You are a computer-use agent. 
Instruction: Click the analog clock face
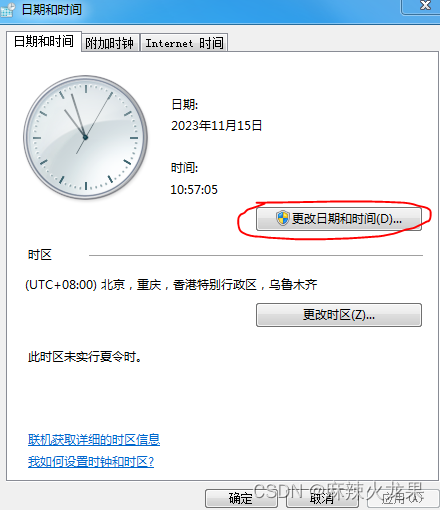coord(85,137)
